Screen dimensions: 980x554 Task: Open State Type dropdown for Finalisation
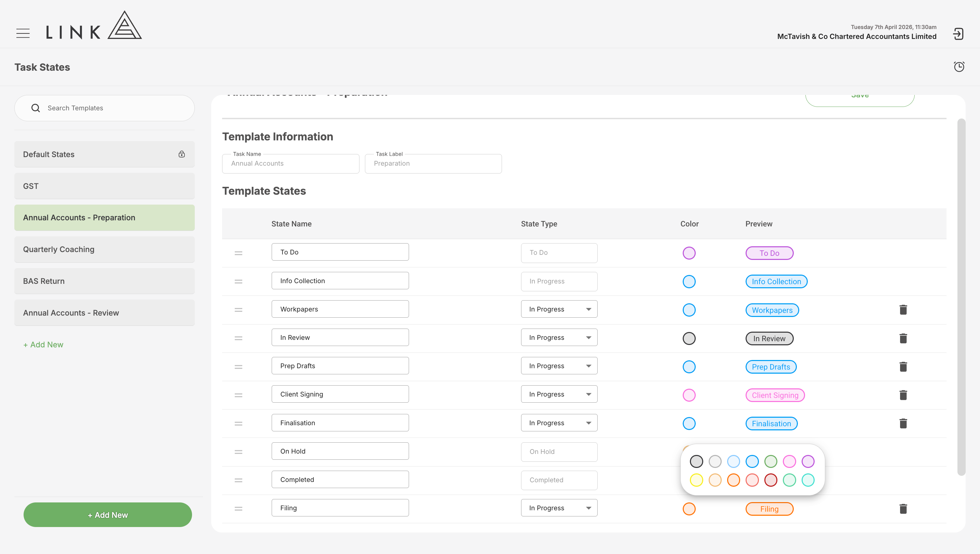(x=559, y=423)
